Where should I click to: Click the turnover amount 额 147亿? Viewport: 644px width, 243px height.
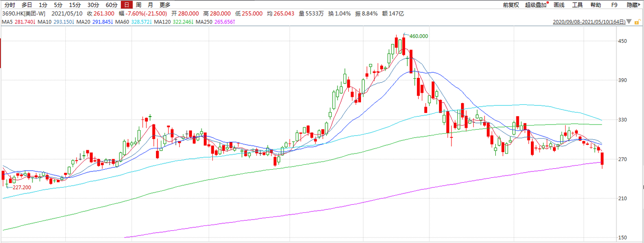pyautogui.click(x=393, y=13)
